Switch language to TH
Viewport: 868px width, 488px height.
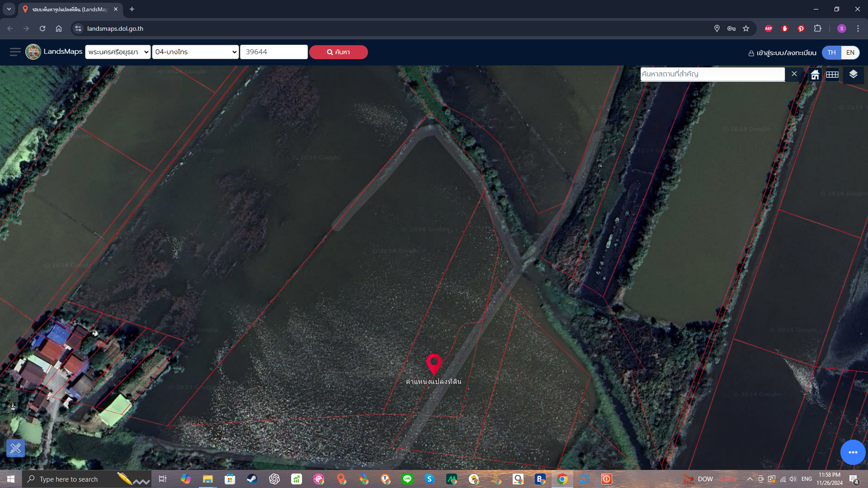(x=831, y=52)
